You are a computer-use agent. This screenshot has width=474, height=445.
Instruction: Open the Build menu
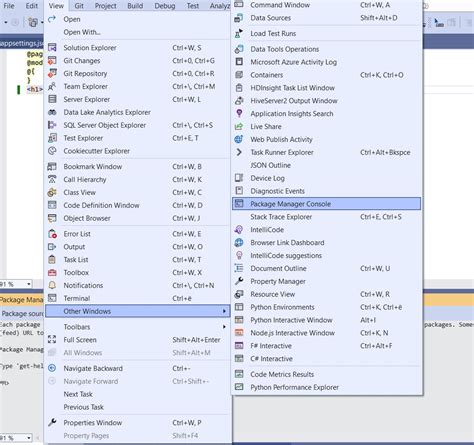coord(135,6)
